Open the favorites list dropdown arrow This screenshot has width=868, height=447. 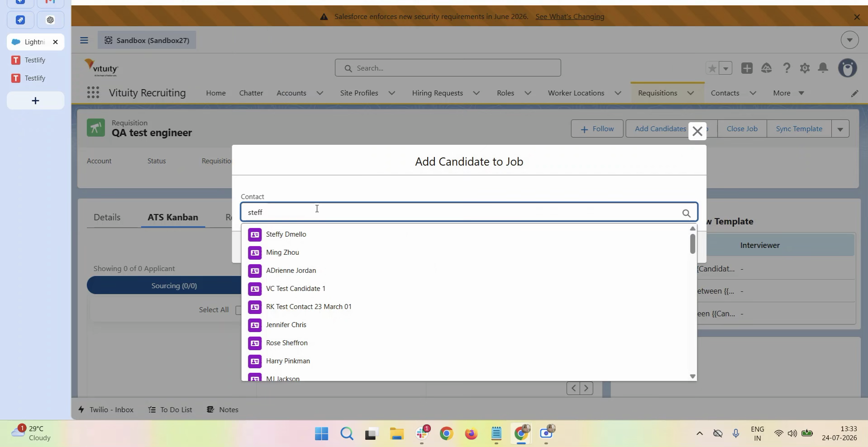click(725, 68)
